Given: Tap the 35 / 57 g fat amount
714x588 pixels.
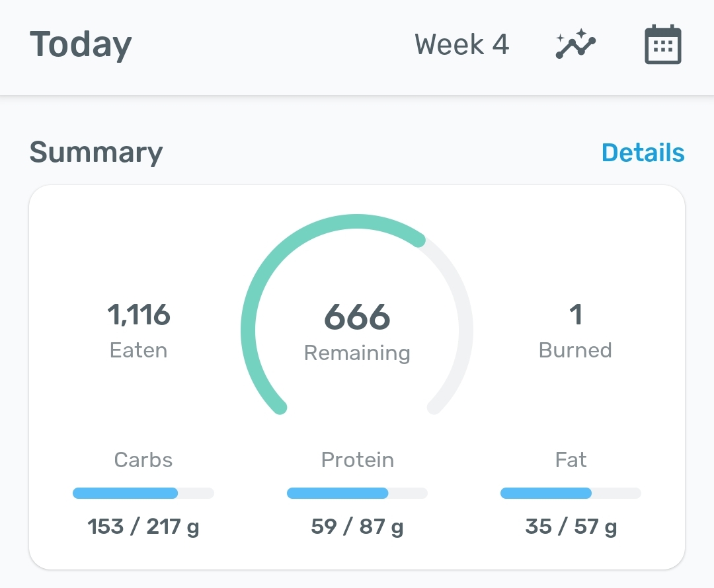Looking at the screenshot, I should click(571, 527).
